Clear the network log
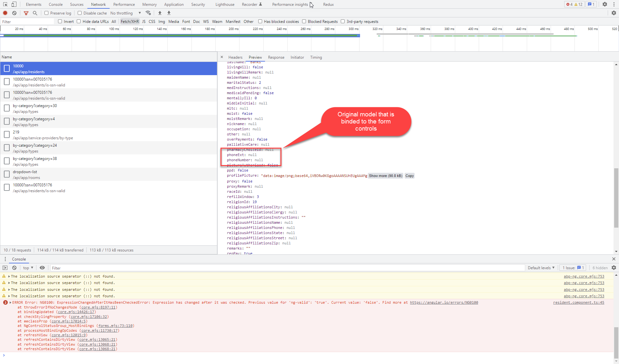 [14, 13]
